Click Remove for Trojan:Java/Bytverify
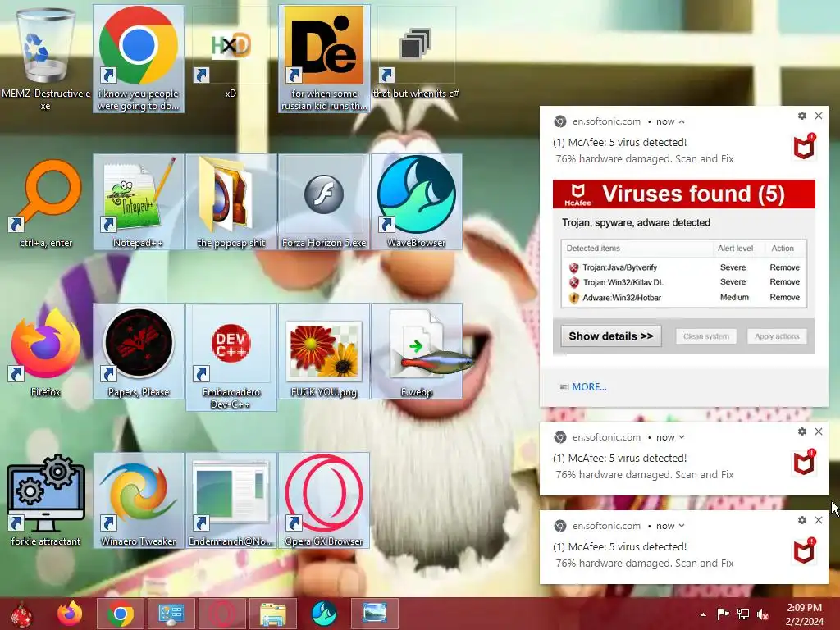This screenshot has height=630, width=840. coord(784,267)
